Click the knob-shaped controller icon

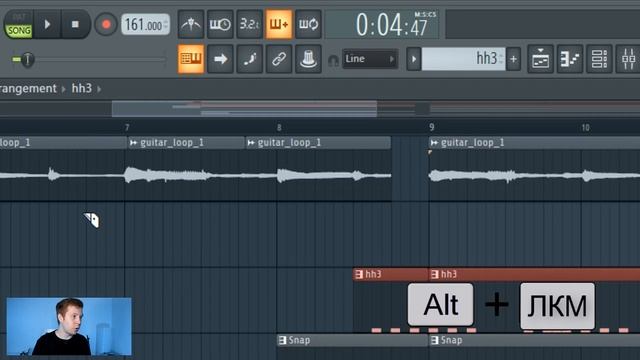click(308, 59)
